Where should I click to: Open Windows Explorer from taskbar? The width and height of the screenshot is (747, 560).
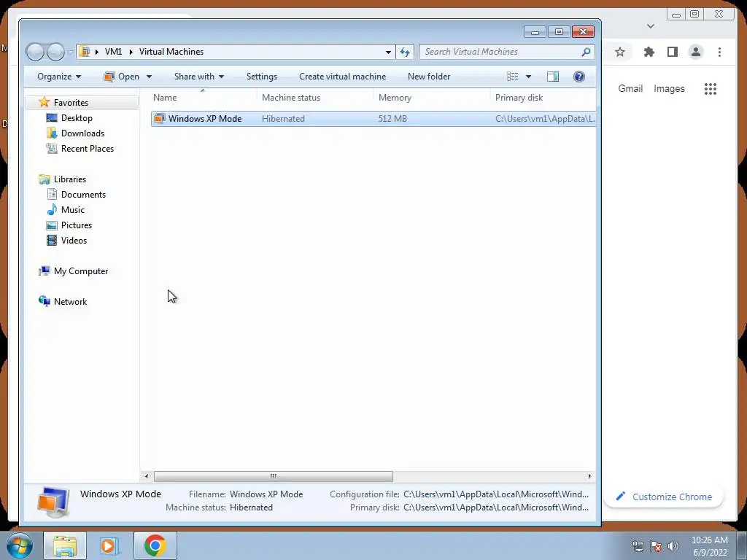click(x=65, y=545)
